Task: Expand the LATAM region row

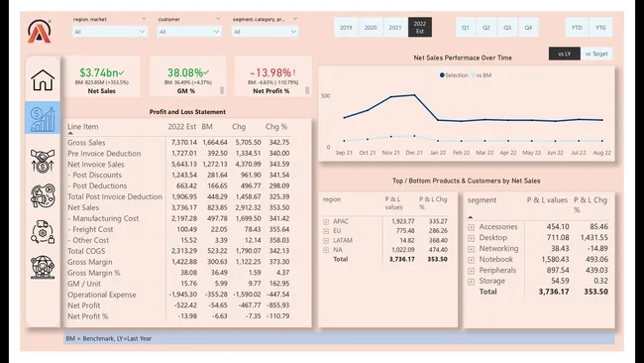Action: pos(326,240)
